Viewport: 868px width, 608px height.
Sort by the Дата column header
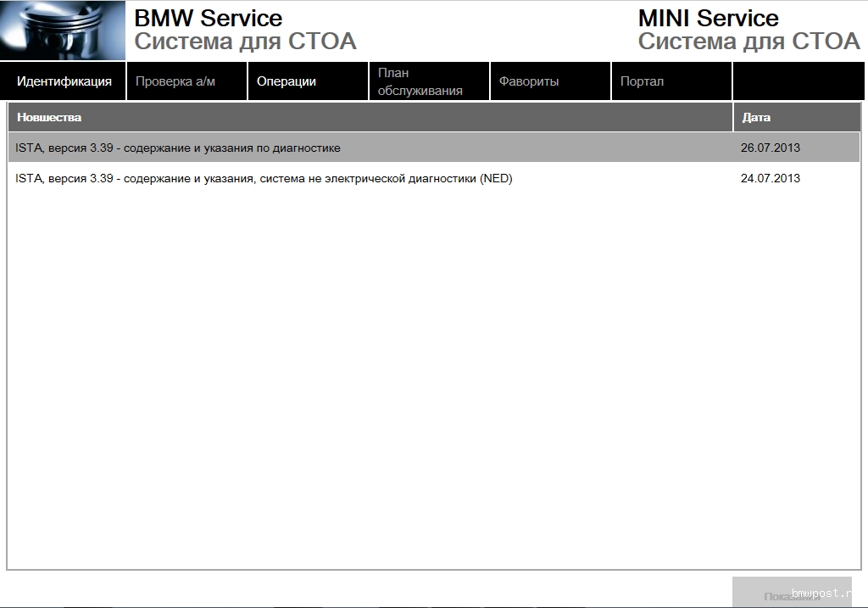796,117
